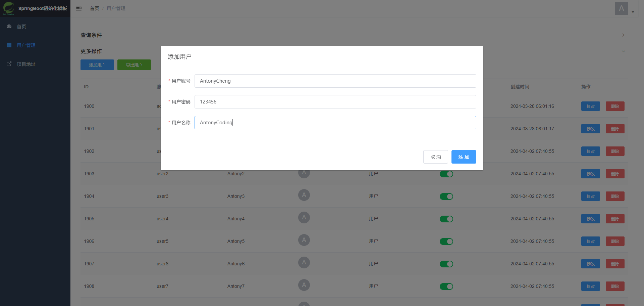Open 首页 in the sidebar menu
Viewport: 644px width, 306px height.
35,26
